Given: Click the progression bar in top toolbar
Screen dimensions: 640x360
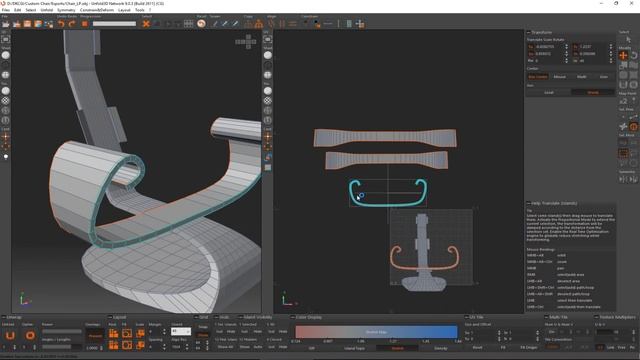Looking at the screenshot, I should 114,24.
